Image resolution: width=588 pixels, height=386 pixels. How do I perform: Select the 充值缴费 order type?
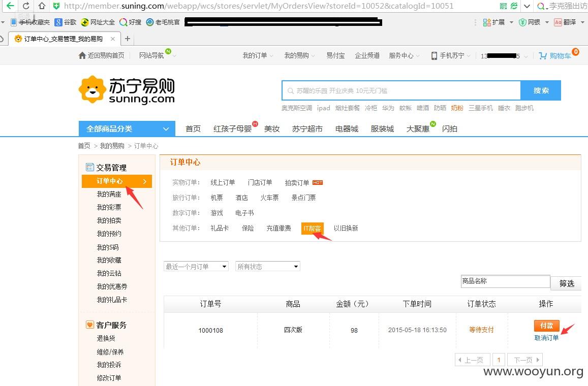click(x=278, y=228)
